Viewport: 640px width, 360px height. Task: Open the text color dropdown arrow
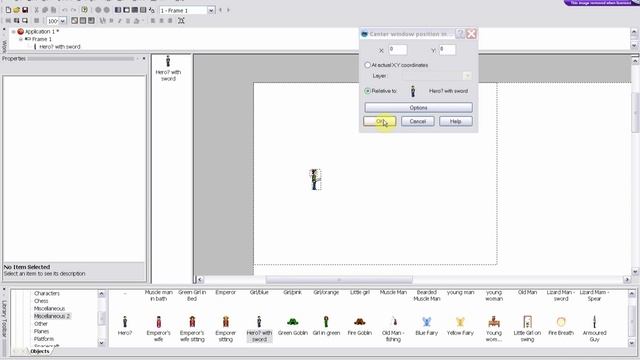142,20
